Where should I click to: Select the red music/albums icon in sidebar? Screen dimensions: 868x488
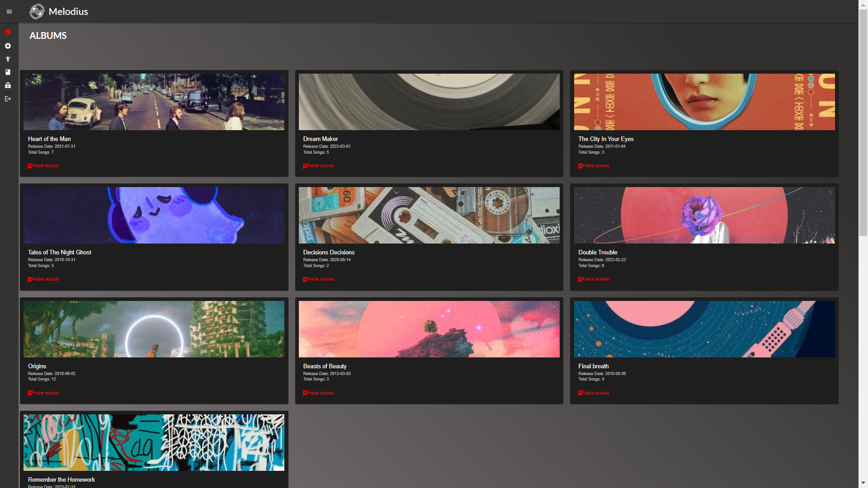[8, 32]
